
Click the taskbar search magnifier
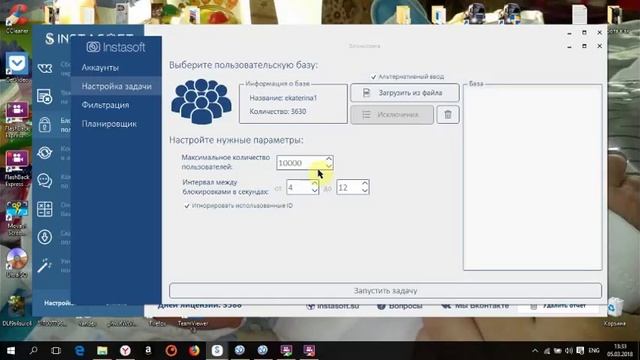click(33, 351)
